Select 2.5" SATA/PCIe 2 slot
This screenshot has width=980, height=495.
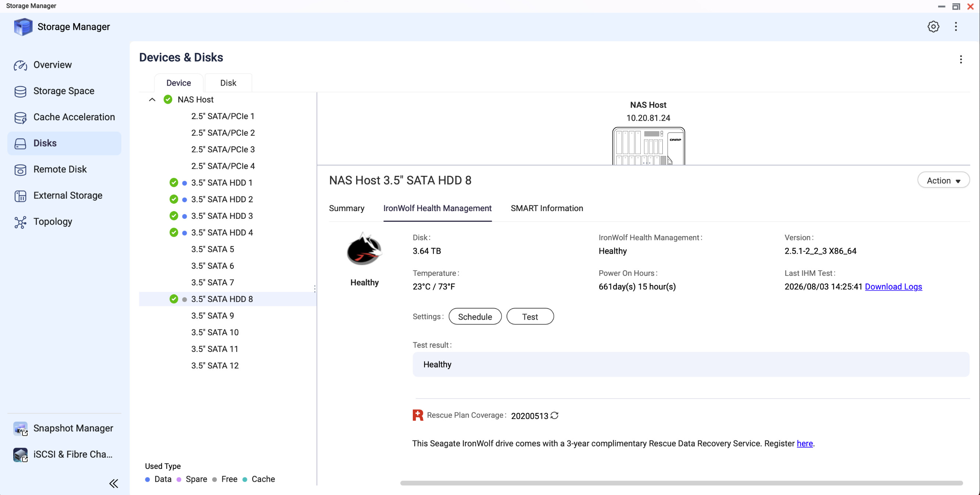click(x=223, y=133)
